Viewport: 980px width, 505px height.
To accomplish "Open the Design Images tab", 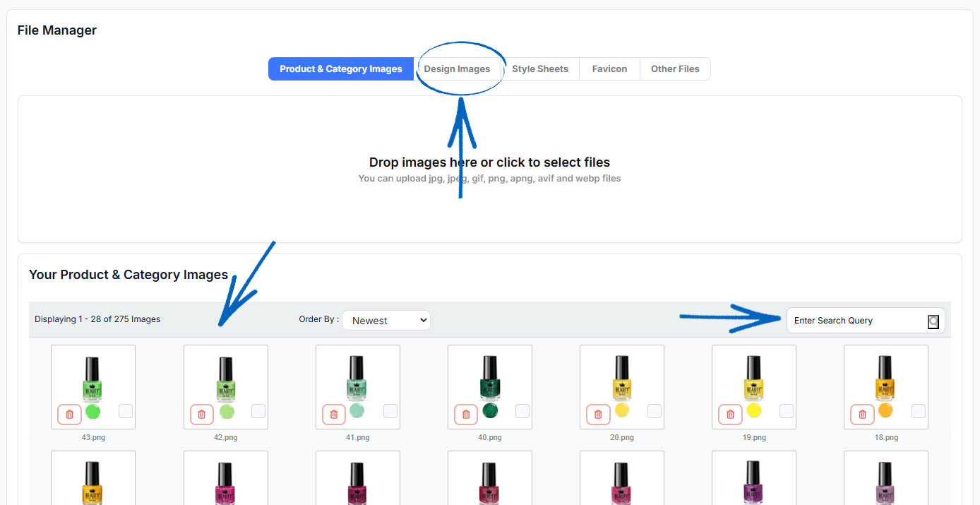I will (457, 69).
